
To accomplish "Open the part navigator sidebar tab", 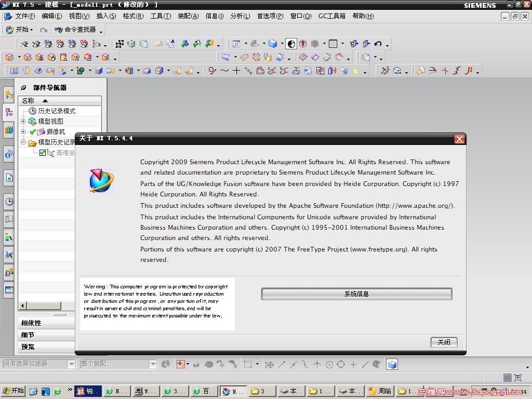I will (x=9, y=112).
